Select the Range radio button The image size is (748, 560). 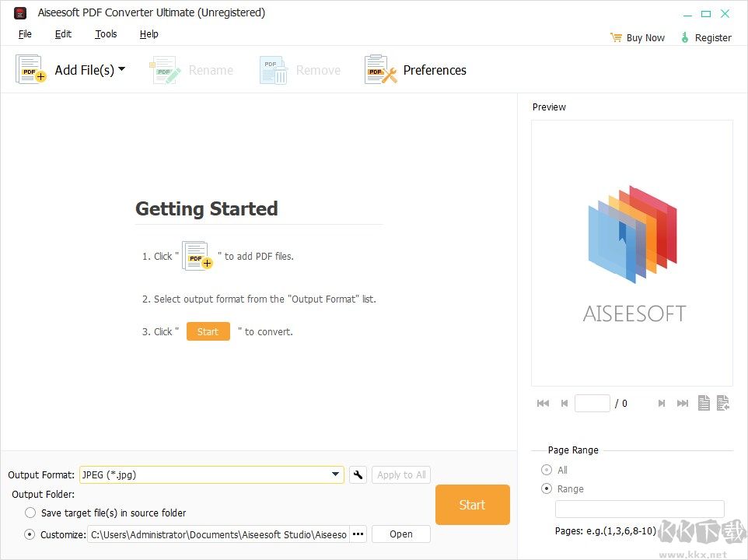point(547,489)
